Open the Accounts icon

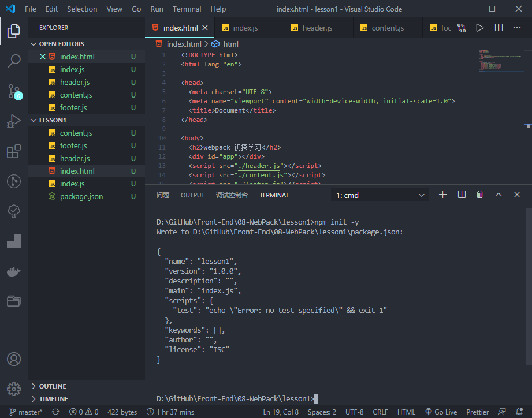(13, 359)
